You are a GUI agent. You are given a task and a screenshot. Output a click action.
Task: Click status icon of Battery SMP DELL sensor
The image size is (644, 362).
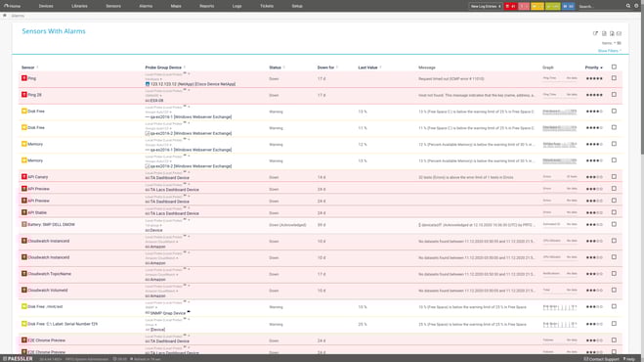[24, 224]
